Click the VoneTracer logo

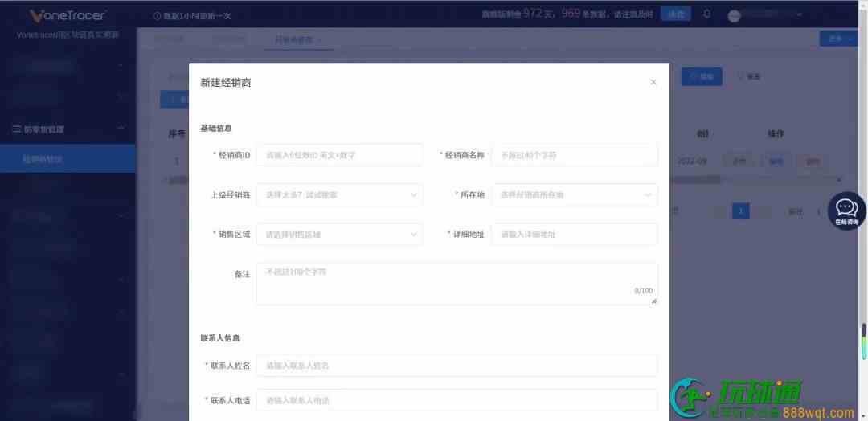(68, 15)
